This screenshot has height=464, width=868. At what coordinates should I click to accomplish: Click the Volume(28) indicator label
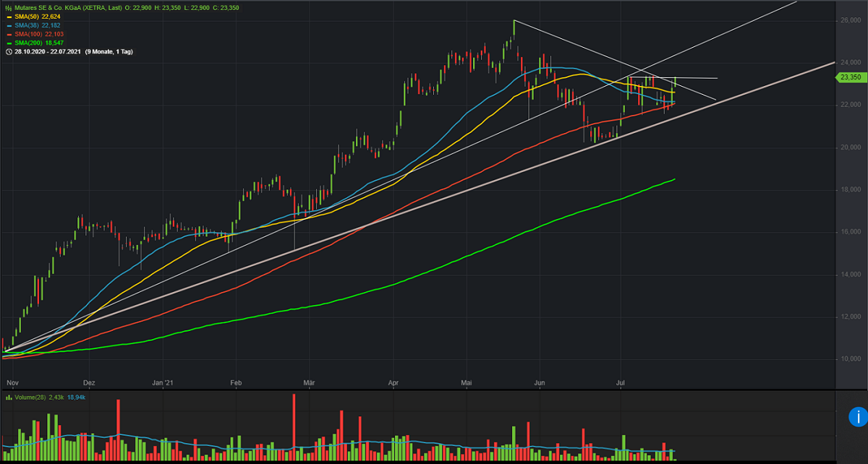point(30,397)
